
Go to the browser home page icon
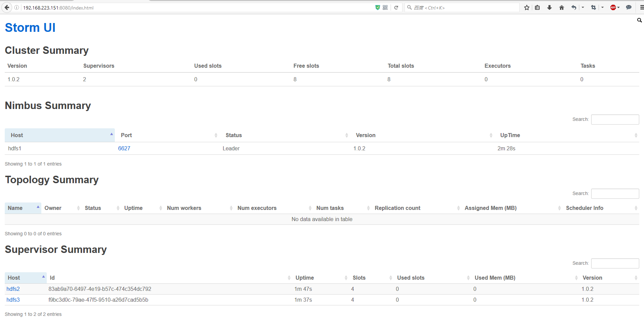[562, 7]
